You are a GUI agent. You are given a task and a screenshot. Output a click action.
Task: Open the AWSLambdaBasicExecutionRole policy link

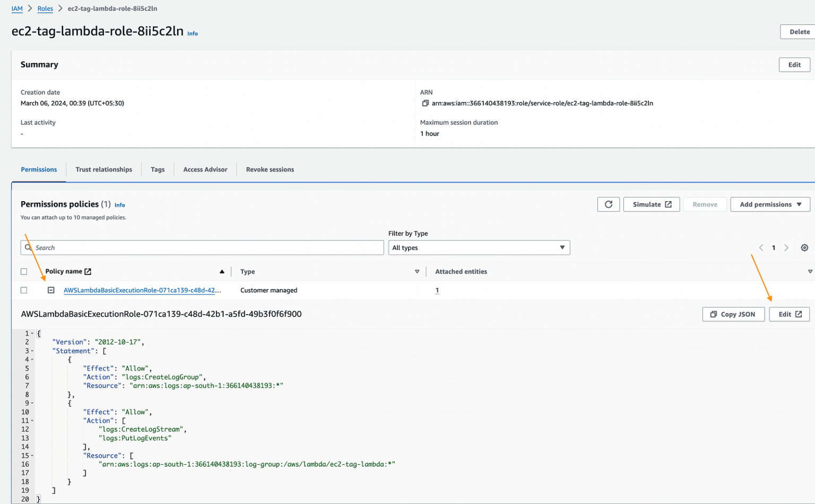click(142, 290)
